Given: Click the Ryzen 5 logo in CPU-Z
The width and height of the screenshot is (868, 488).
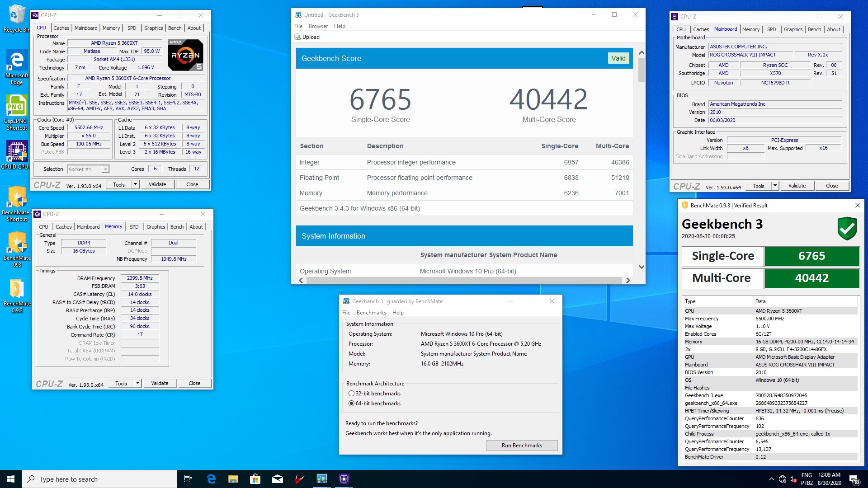Looking at the screenshot, I should [x=185, y=55].
